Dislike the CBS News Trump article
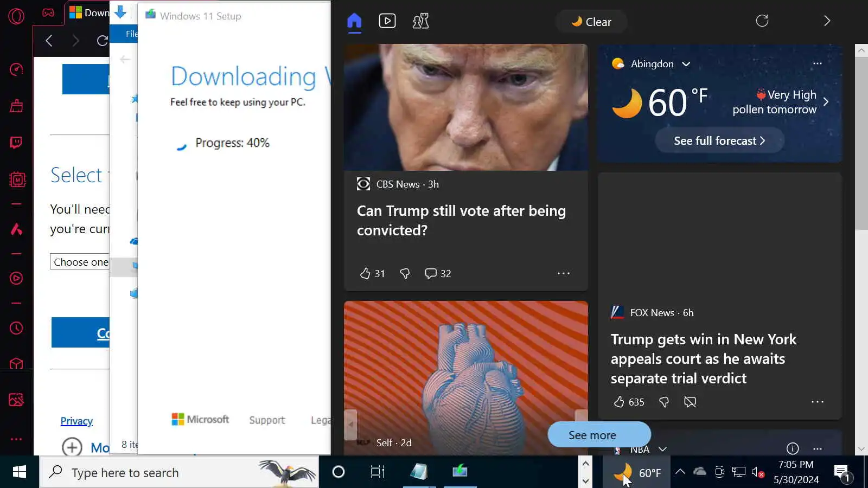Screen dimensions: 868x488 [405, 273]
